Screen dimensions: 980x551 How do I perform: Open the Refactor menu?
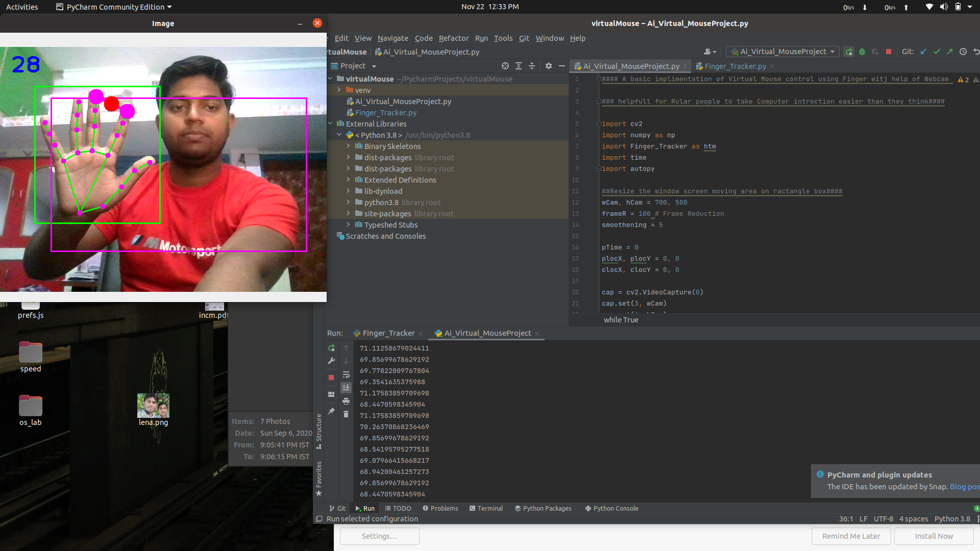pos(453,38)
